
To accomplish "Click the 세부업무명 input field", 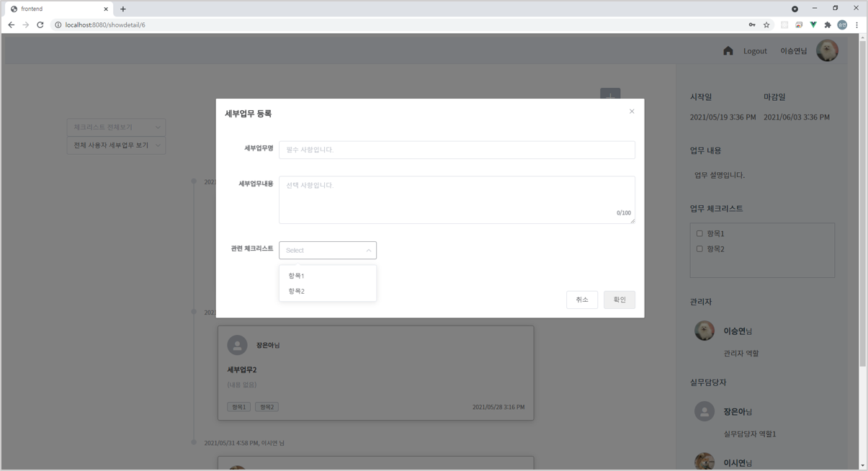I will (457, 150).
